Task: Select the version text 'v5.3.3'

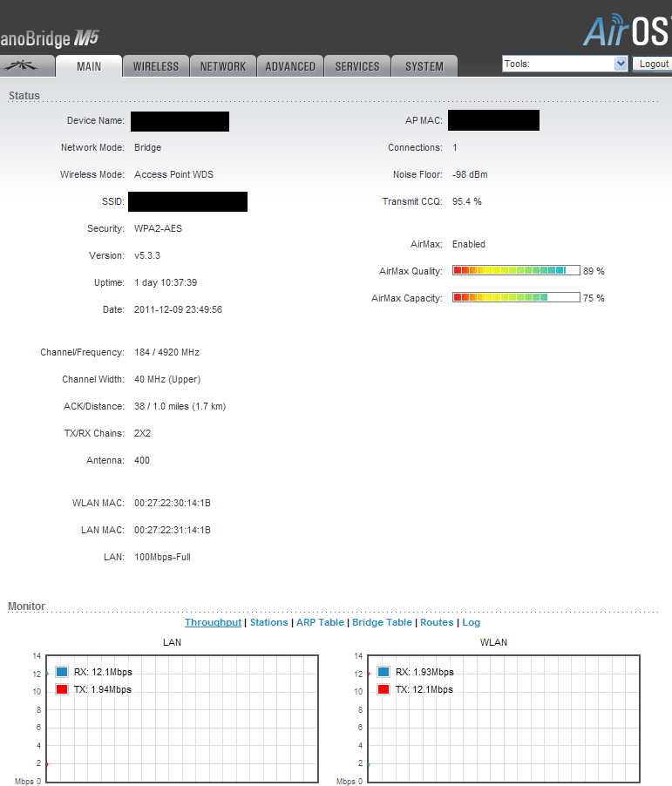Action: tap(147, 255)
